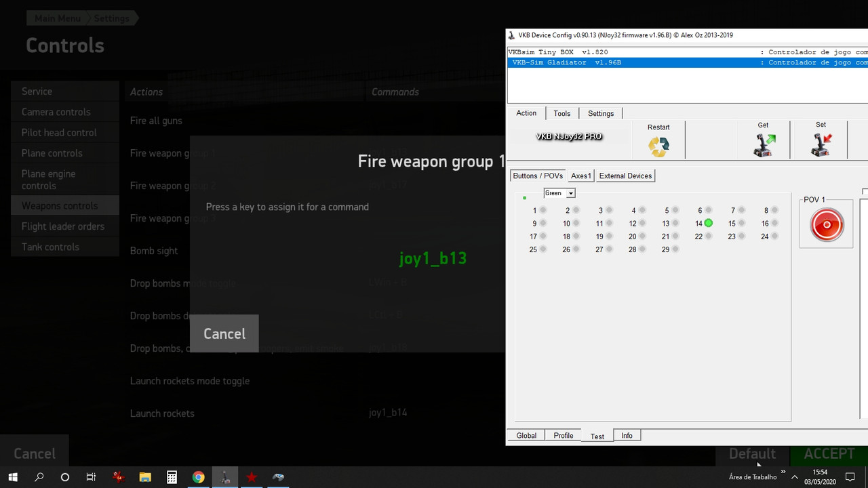Image resolution: width=868 pixels, height=488 pixels.
Task: Open Google Chrome from taskbar
Action: [x=198, y=477]
